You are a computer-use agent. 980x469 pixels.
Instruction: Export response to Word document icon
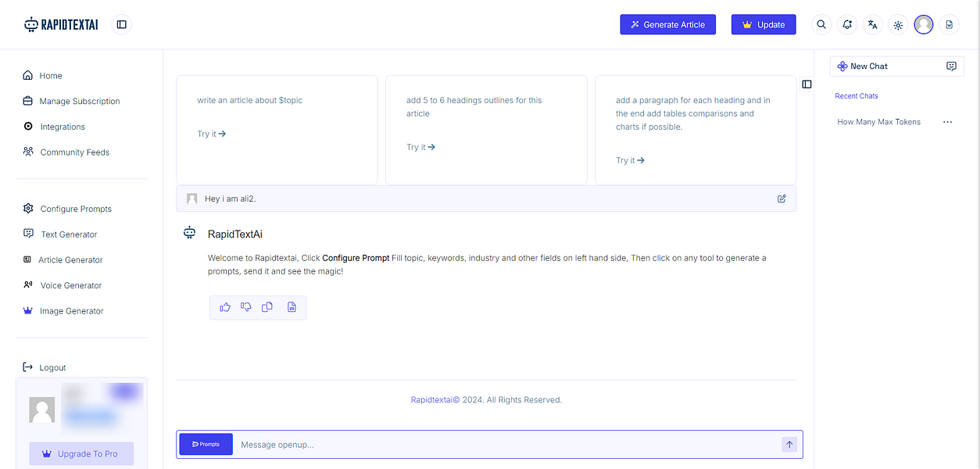point(291,307)
